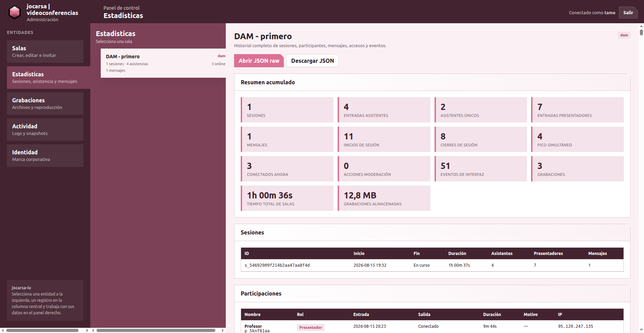Click the IP column header
Screen dimensions: 644x333
point(560,315)
